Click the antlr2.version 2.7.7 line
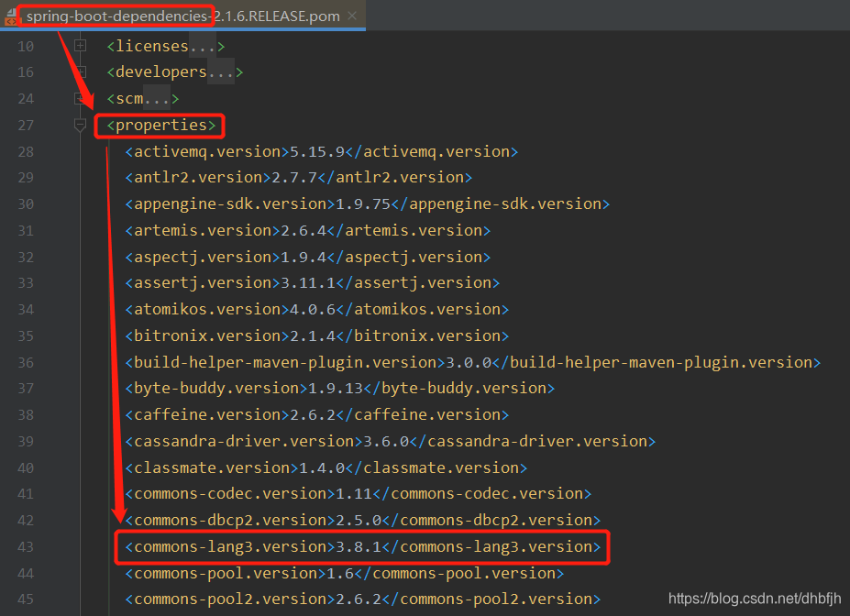The image size is (850, 616). click(299, 177)
